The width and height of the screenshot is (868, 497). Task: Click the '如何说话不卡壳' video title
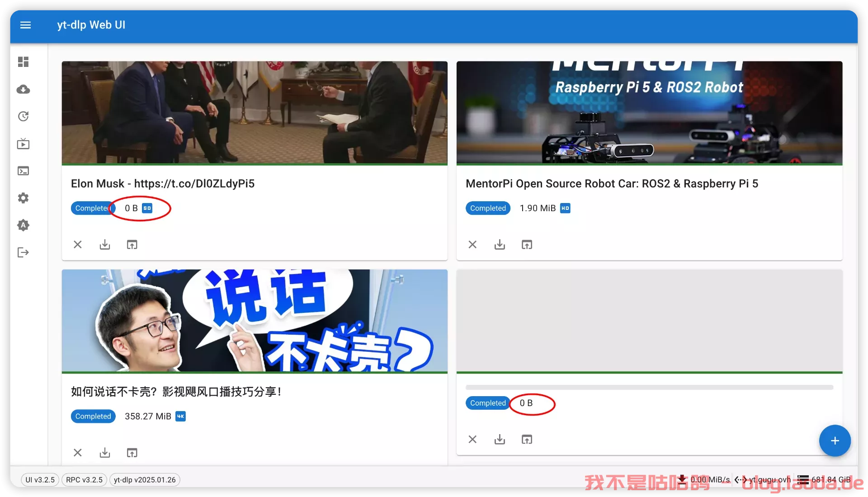(x=176, y=392)
